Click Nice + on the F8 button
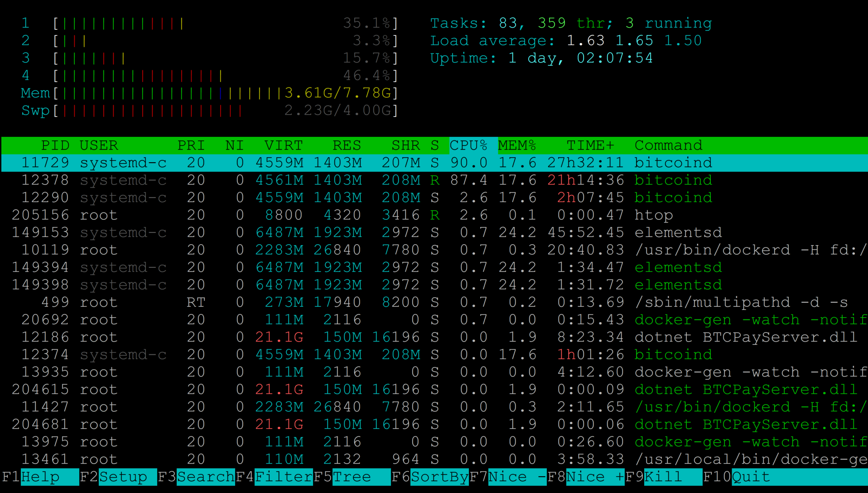 (x=584, y=477)
